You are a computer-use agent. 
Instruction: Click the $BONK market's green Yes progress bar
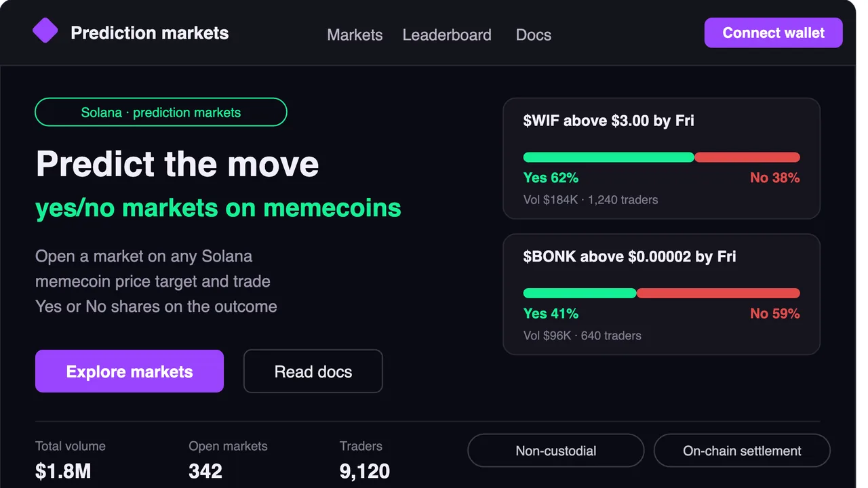[580, 293]
